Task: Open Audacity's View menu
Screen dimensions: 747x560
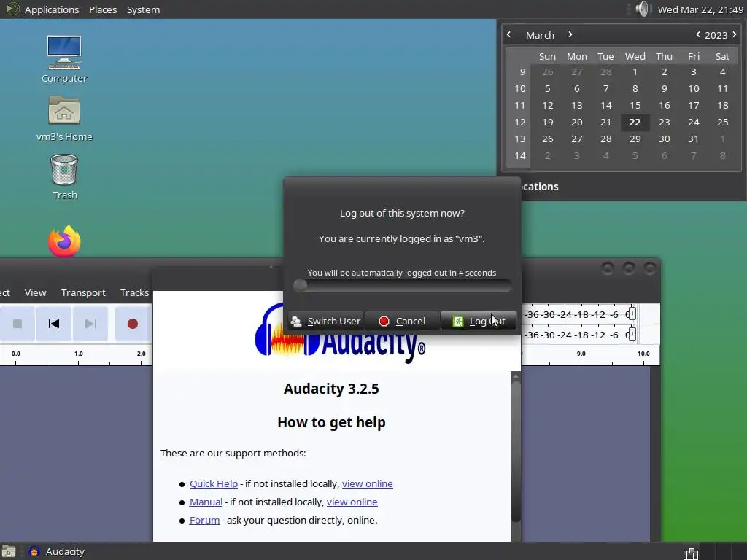Action: coord(35,292)
